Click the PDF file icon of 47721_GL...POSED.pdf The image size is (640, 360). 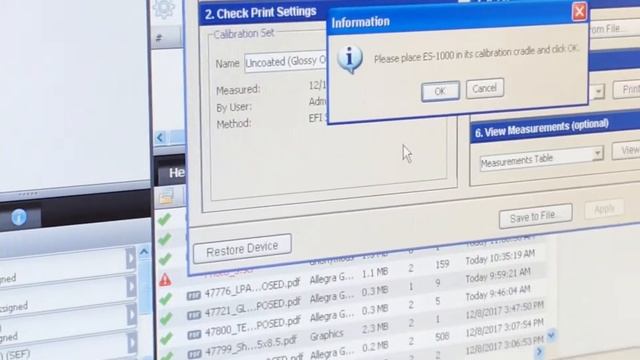194,315
